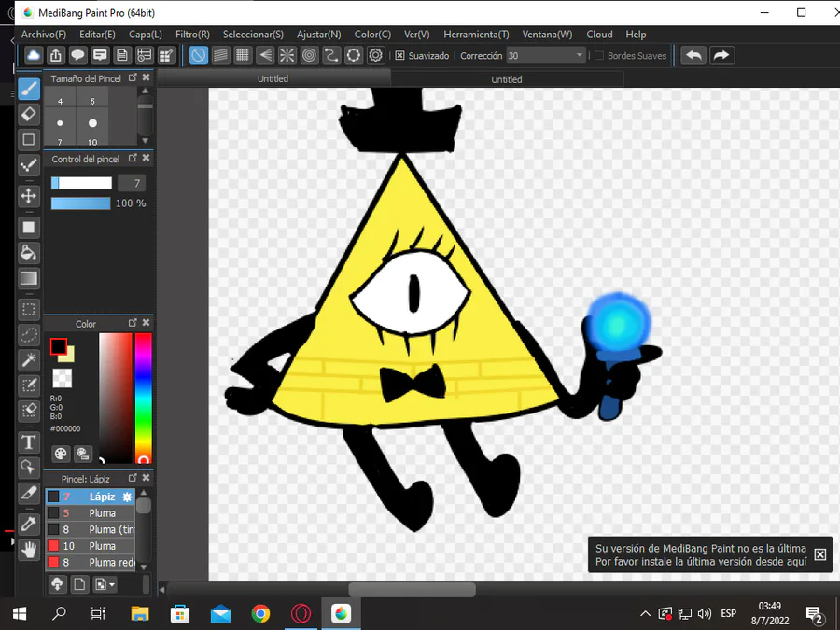Close the Tamaño del Pincel panel

pyautogui.click(x=146, y=77)
